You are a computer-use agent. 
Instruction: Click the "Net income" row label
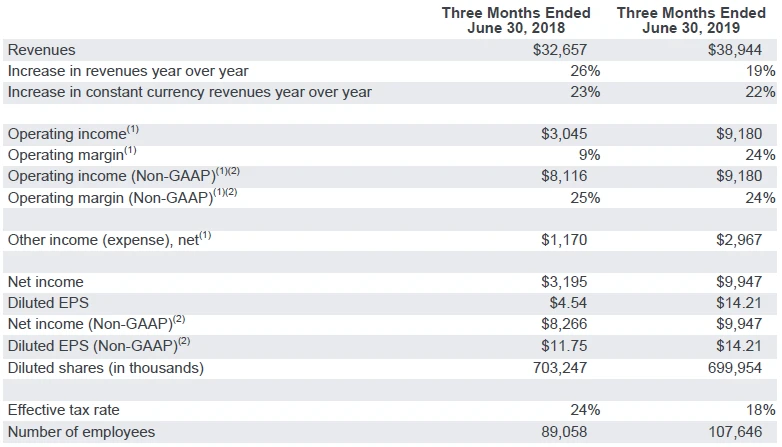pyautogui.click(x=46, y=283)
